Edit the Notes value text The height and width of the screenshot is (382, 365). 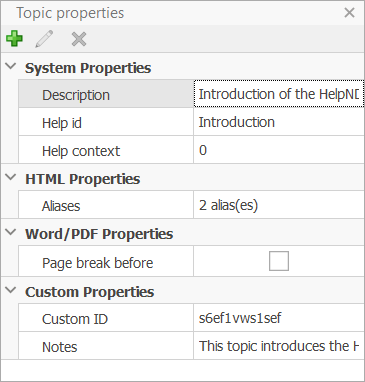(x=279, y=346)
